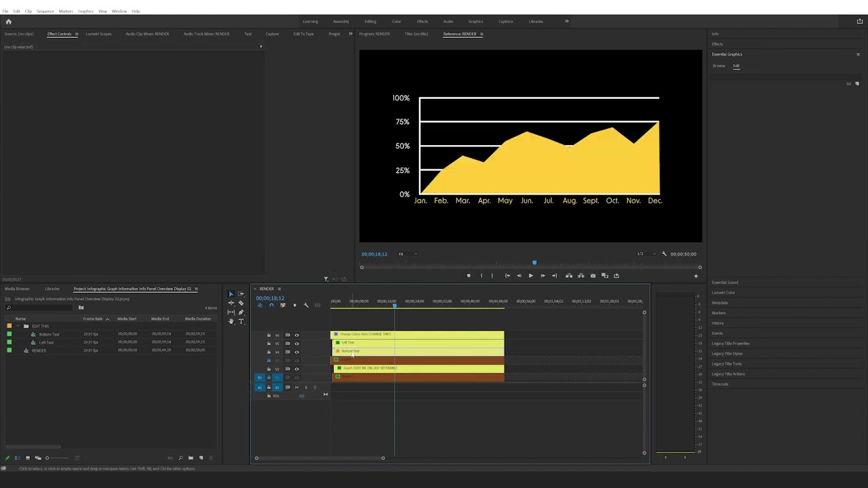868x488 pixels.
Task: Toggle Snap in Timeline magnet
Action: [271, 306]
